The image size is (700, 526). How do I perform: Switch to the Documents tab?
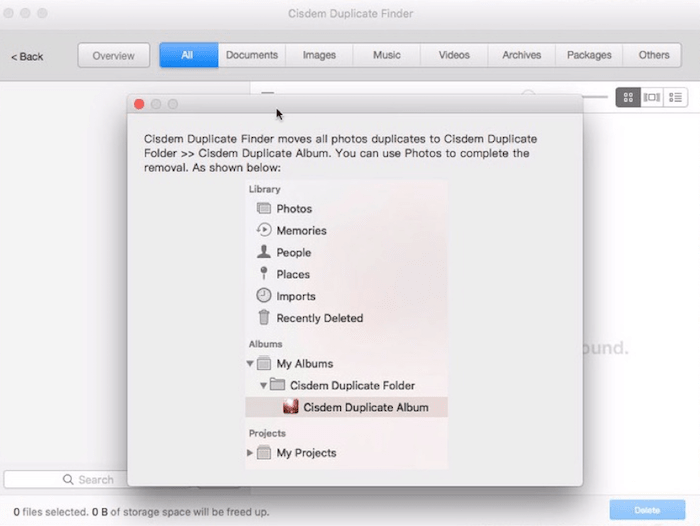click(252, 55)
